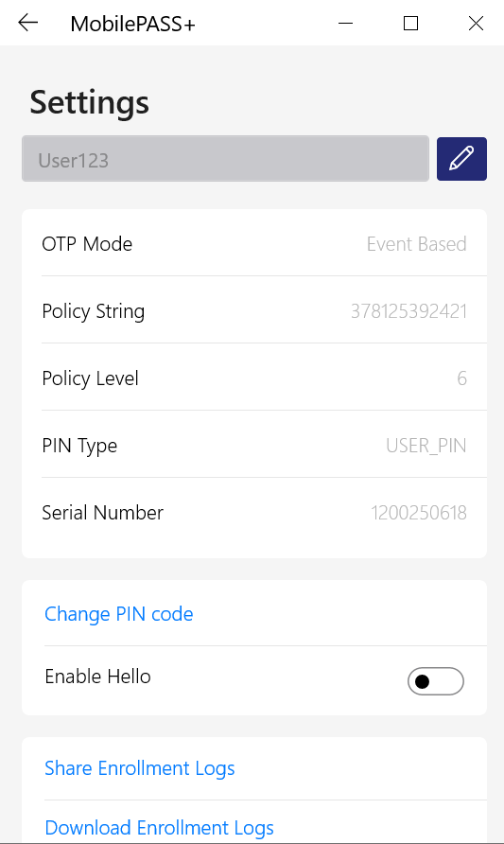Viewport: 504px width, 844px height.
Task: Select the OTP Mode row
Action: point(253,244)
